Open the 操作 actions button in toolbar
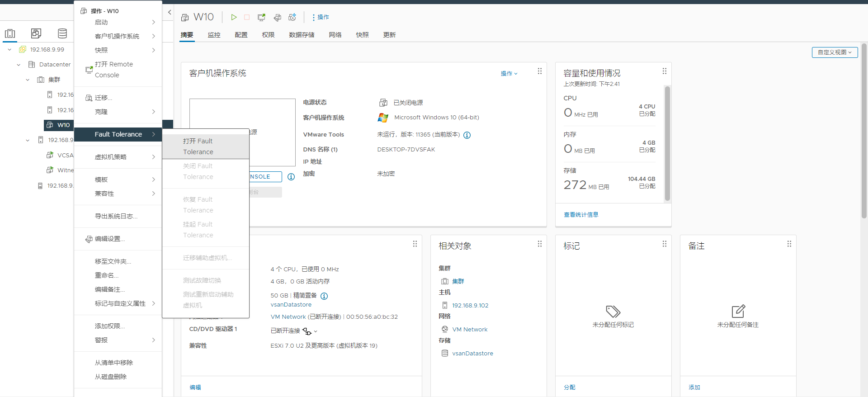The height and width of the screenshot is (397, 868). pyautogui.click(x=321, y=17)
